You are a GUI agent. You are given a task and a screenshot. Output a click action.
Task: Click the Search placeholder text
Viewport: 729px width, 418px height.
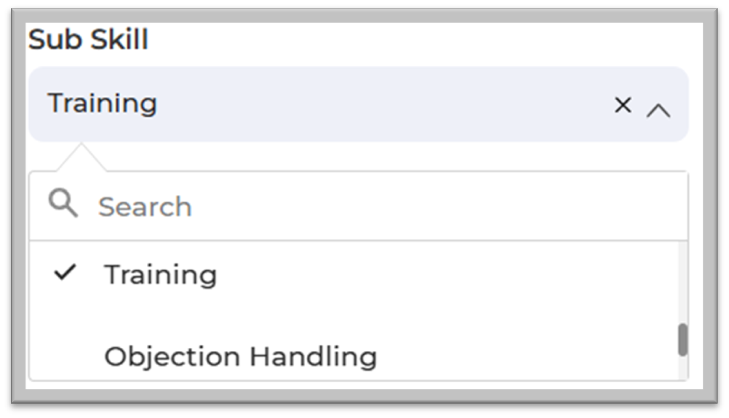[x=144, y=207]
